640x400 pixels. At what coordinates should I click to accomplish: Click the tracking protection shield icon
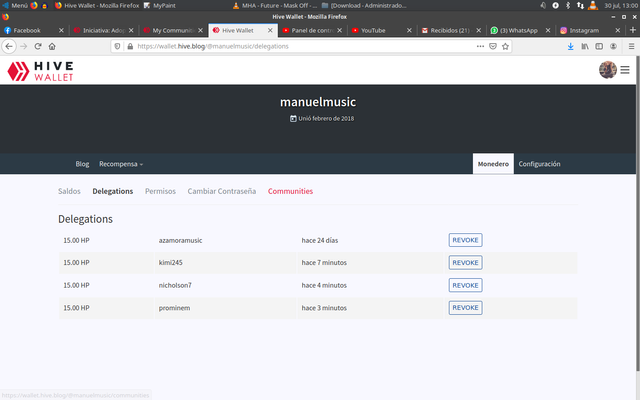point(118,47)
